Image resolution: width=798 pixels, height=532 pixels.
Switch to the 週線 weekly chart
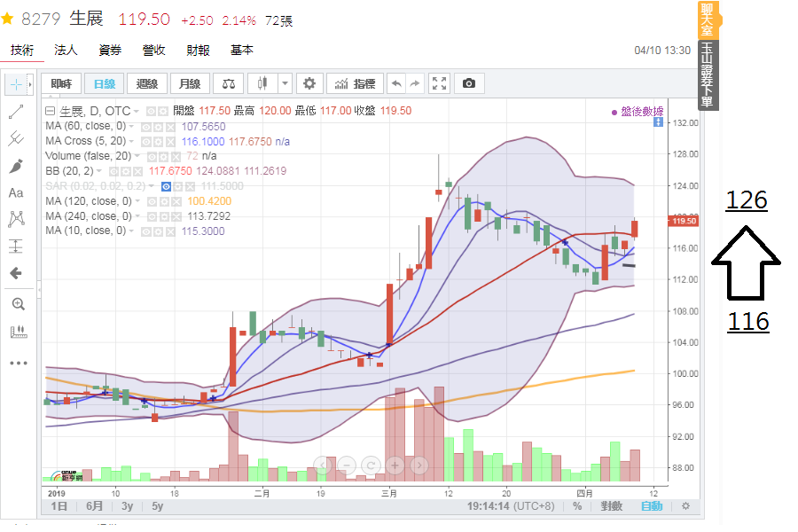(147, 83)
